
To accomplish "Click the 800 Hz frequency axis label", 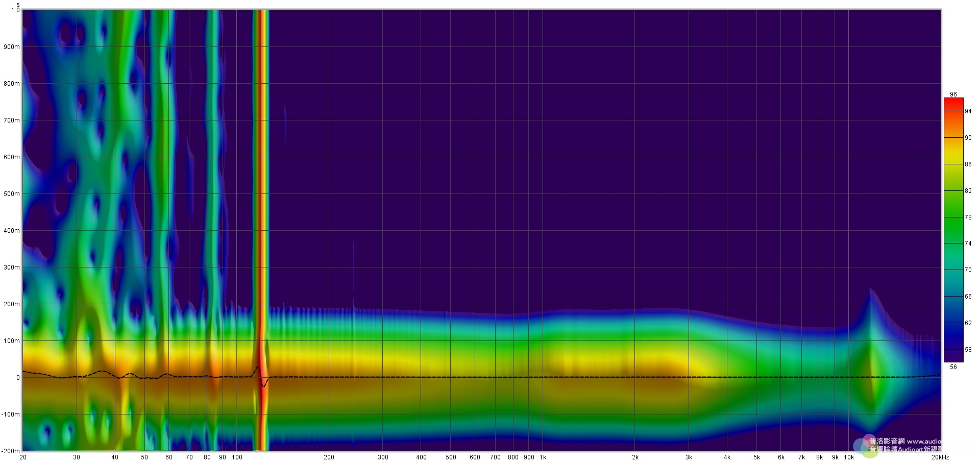I will click(x=513, y=457).
